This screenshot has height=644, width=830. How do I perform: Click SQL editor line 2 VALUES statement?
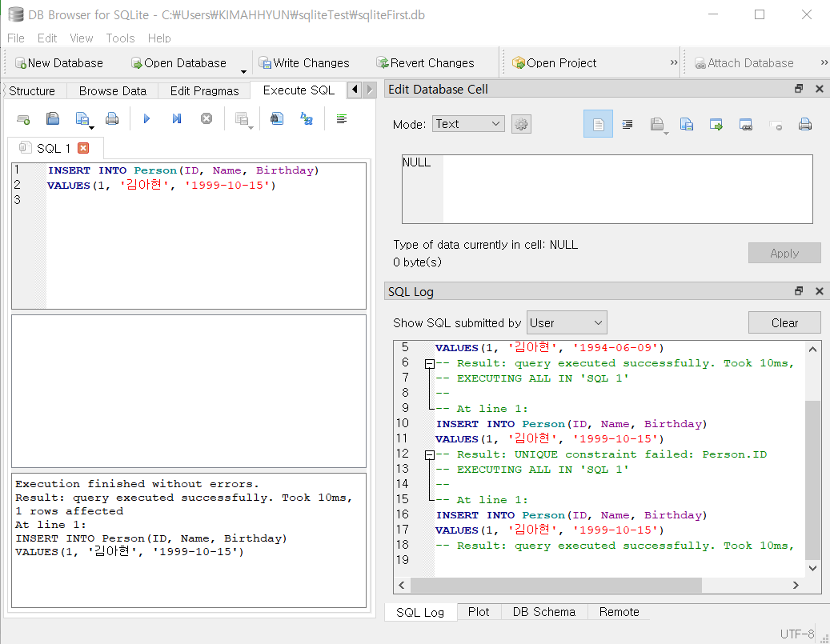click(x=162, y=186)
